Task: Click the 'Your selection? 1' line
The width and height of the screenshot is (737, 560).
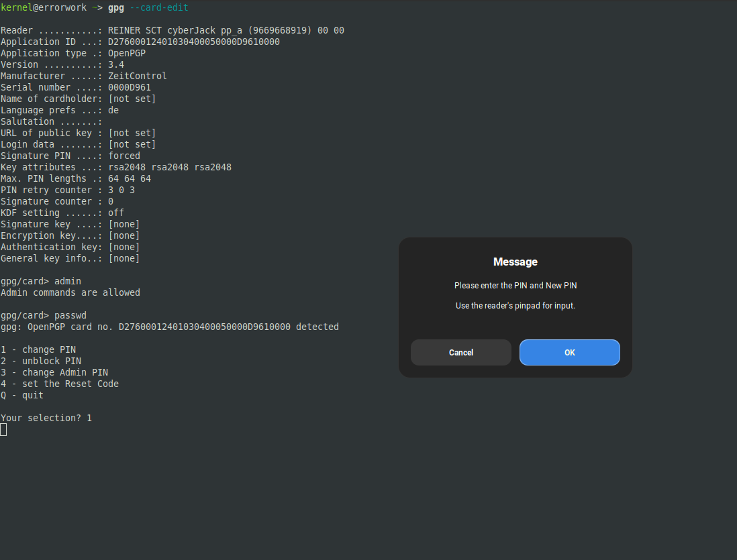Action: point(46,418)
